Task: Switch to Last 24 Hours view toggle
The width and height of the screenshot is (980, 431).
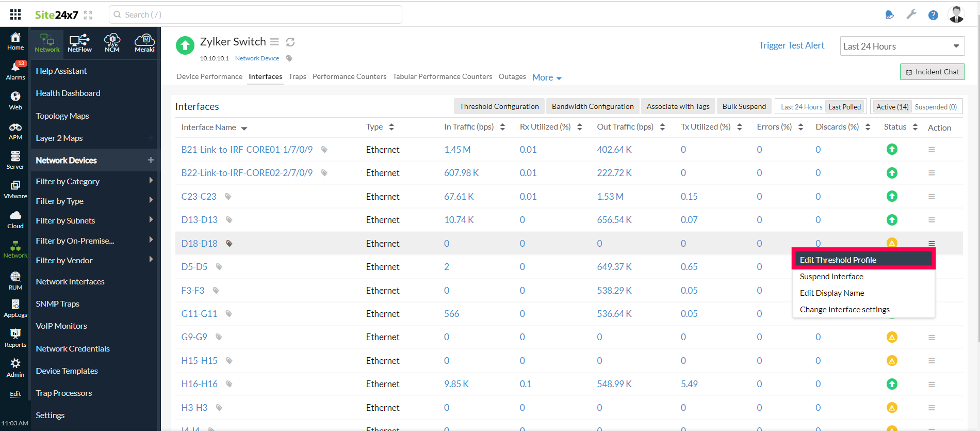Action: 801,107
